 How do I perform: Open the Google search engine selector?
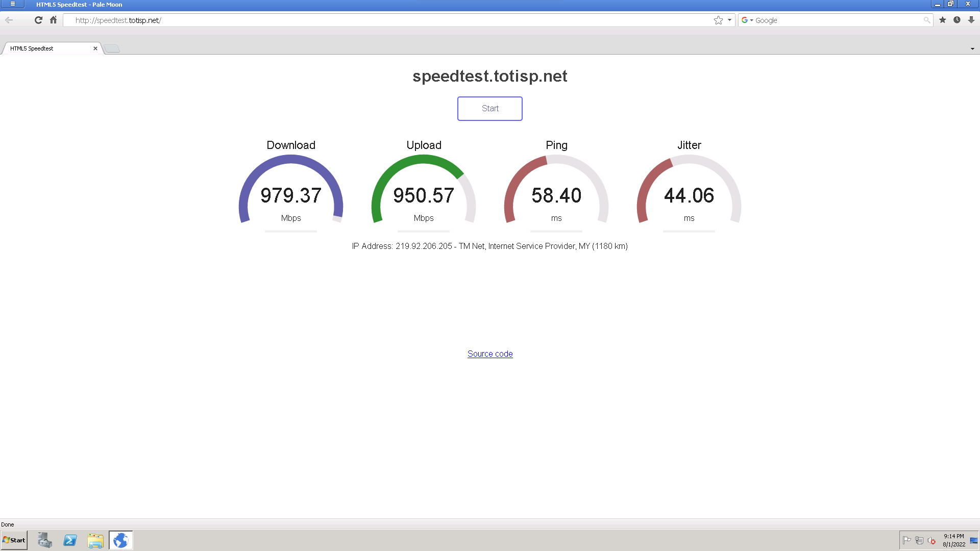click(747, 20)
